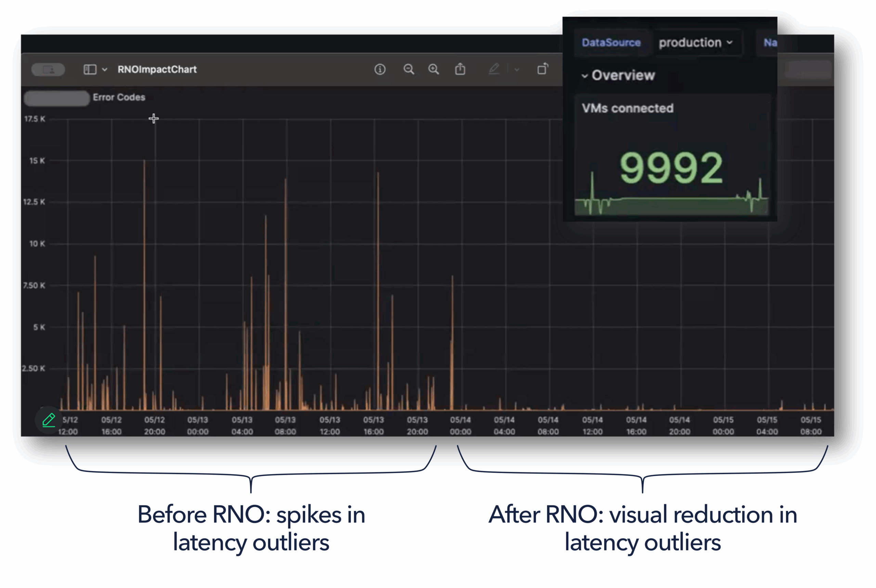Click the rotate icon at the toolbar's right end
Viewport: 876px width, 588px height.
click(543, 69)
